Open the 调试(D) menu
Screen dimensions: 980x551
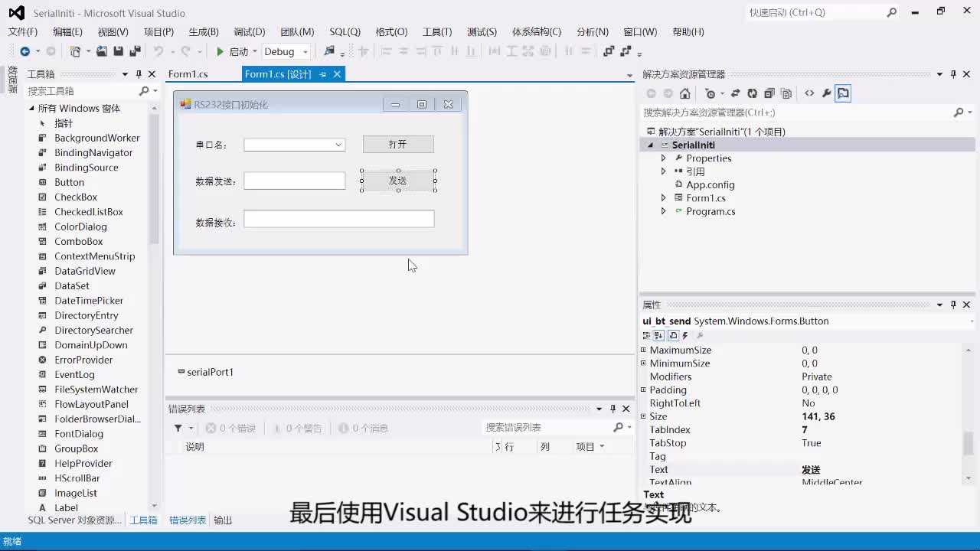pyautogui.click(x=249, y=31)
